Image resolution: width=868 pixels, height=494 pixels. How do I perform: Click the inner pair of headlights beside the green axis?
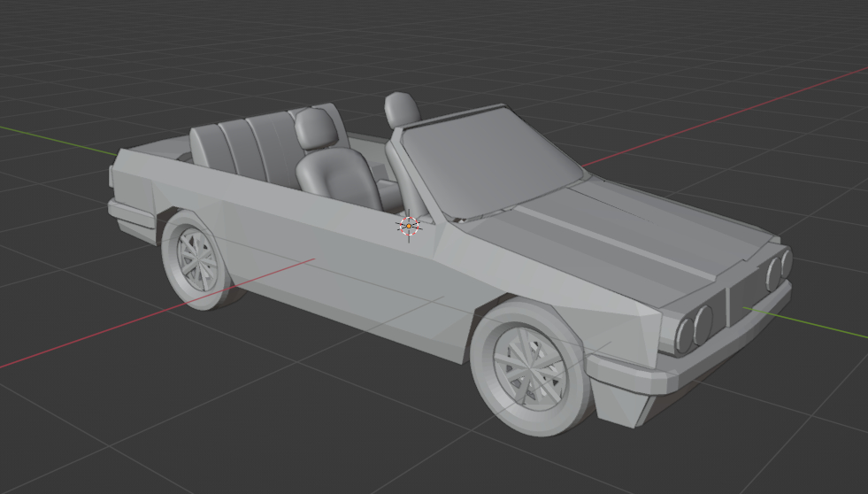click(x=779, y=268)
